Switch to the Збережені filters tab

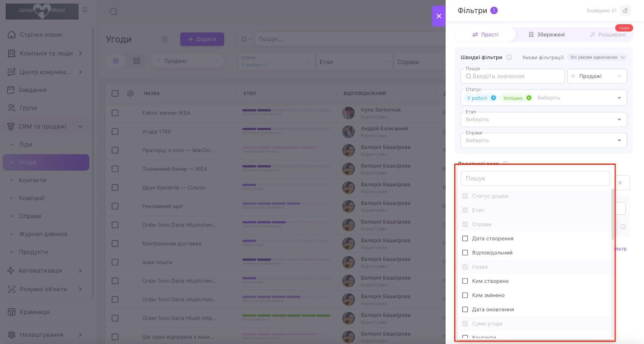coord(547,35)
